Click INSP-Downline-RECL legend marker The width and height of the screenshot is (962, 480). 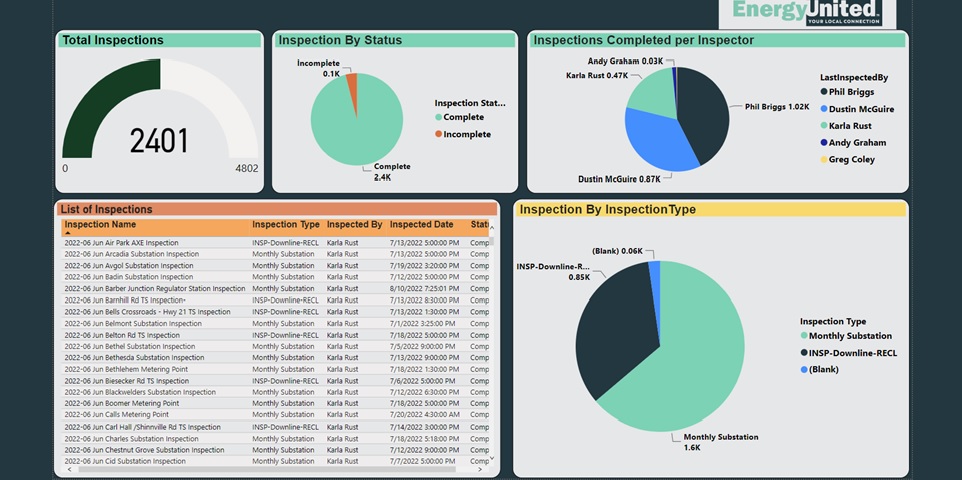tap(804, 353)
